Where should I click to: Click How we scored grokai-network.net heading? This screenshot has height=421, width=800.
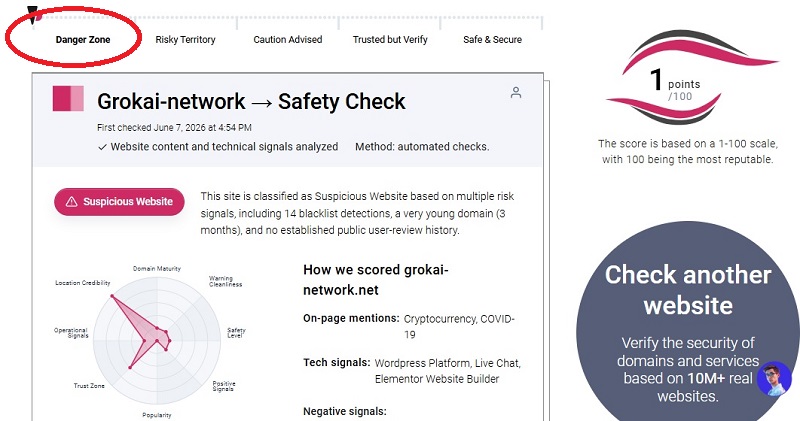point(376,280)
